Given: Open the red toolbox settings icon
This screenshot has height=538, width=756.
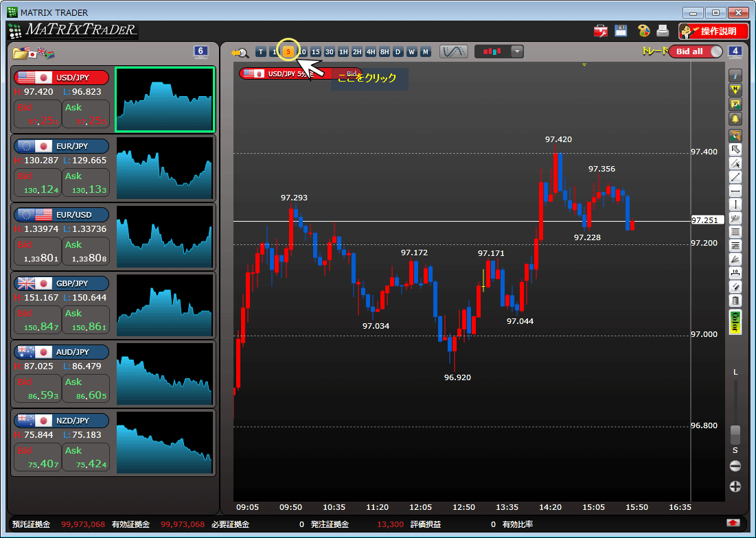Looking at the screenshot, I should click(601, 32).
